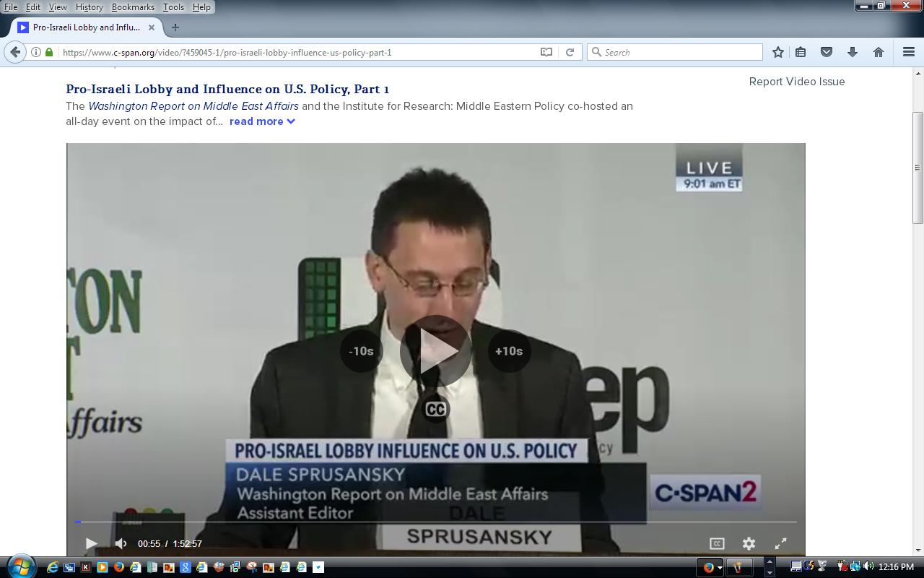Toggle Reader View in the address bar
This screenshot has width=924, height=578.
point(546,52)
